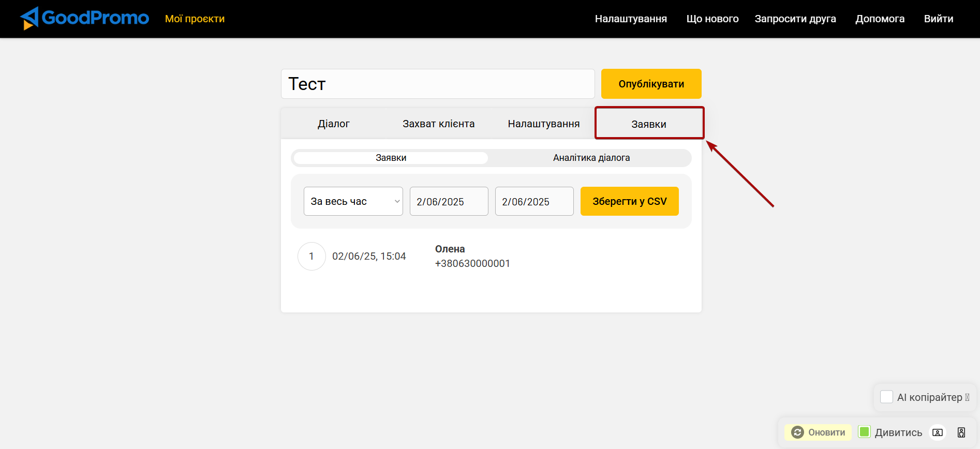
Task: Switch to the project Налаштування tab
Action: (x=544, y=124)
